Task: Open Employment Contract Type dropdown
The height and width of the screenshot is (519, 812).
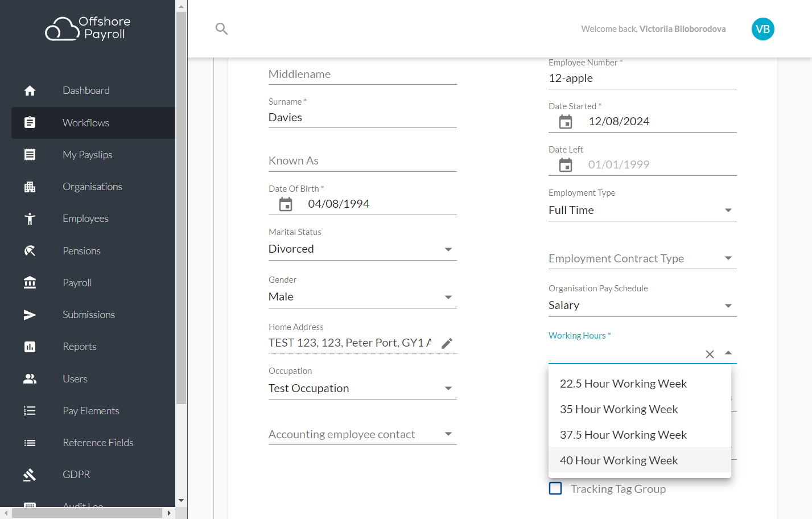Action: coord(642,258)
